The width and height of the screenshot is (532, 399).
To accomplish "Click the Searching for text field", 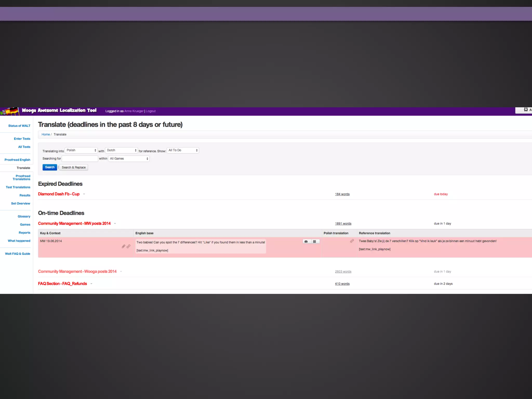I will pos(80,159).
